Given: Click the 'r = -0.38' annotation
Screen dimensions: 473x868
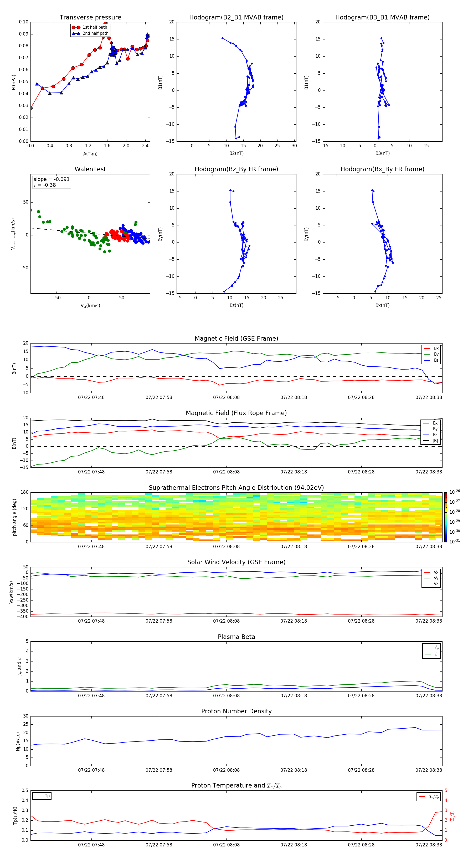Looking at the screenshot, I should tap(45, 185).
